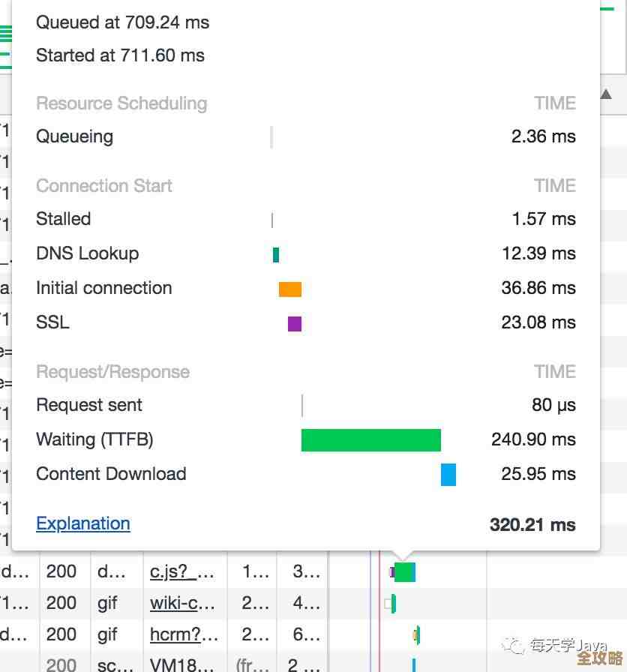The height and width of the screenshot is (672, 627).
Task: Click the waterfall bar in the wiki-c row
Action: (393, 603)
